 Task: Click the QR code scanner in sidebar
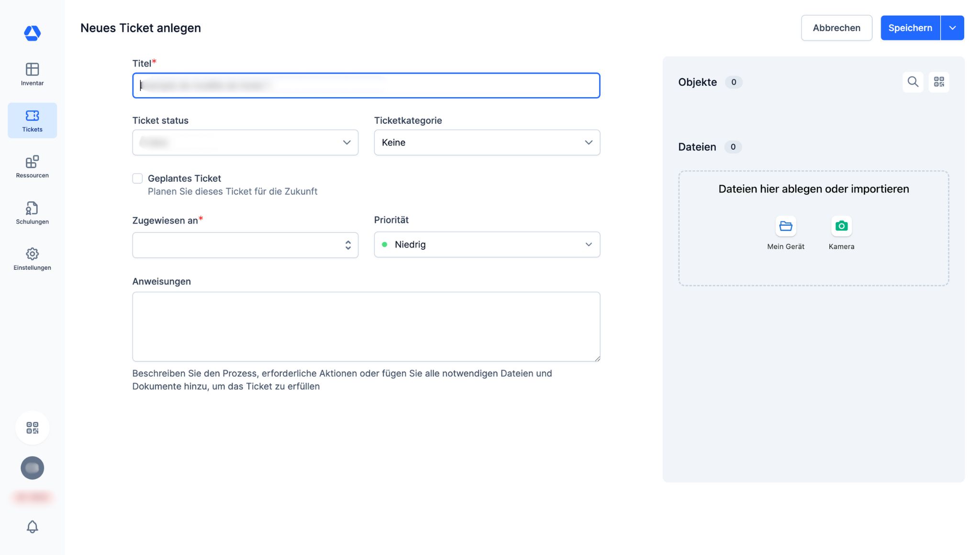point(32,428)
